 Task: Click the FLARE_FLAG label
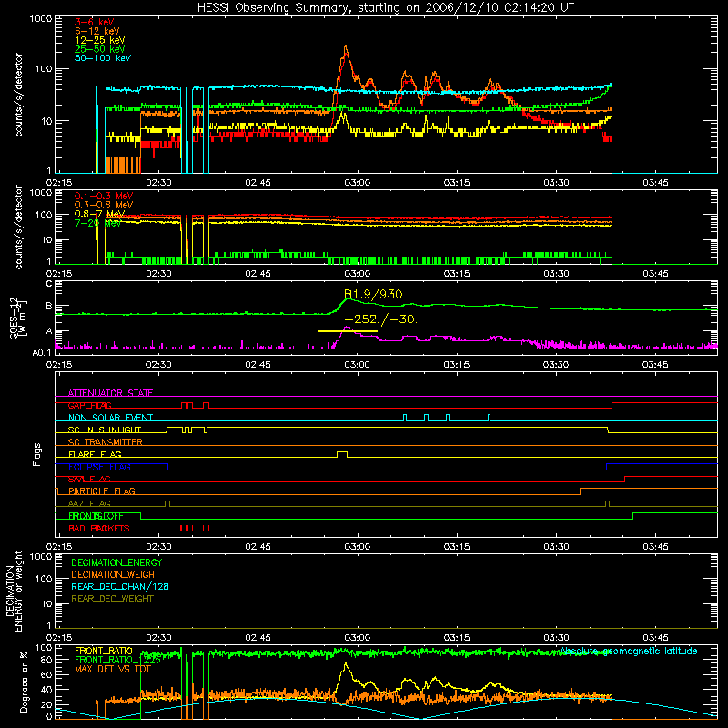(95, 454)
